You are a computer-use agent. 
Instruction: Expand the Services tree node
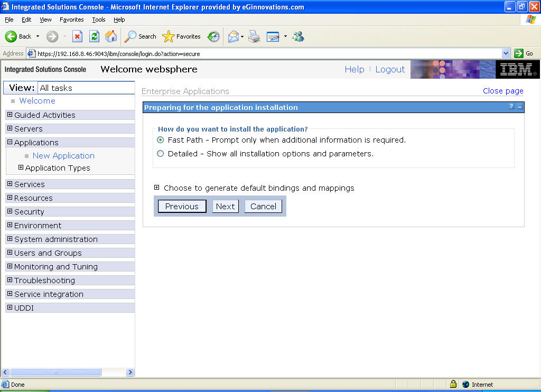click(10, 183)
